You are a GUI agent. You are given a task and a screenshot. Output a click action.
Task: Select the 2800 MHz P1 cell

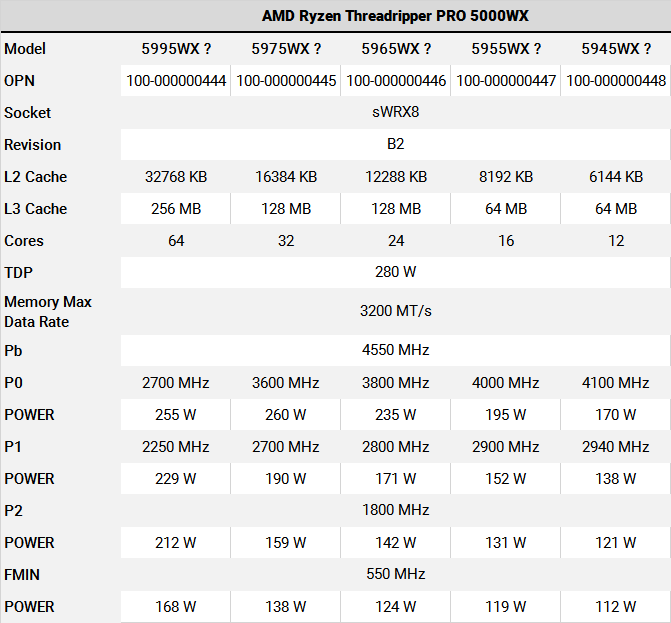[396, 447]
